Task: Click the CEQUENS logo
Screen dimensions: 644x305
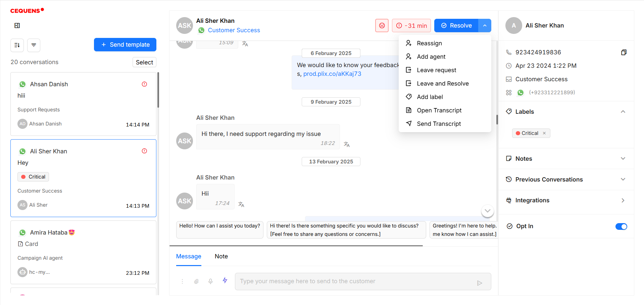Action: pyautogui.click(x=27, y=11)
